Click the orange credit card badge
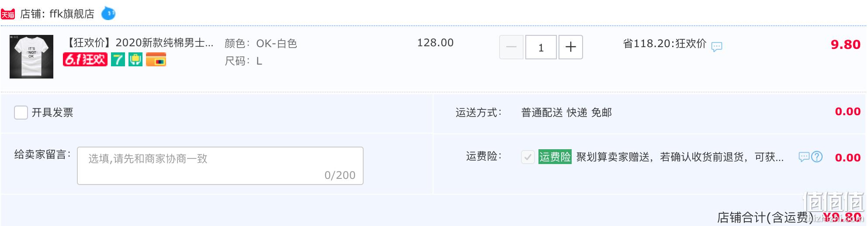Image resolution: width=868 pixels, height=226 pixels. 156,59
